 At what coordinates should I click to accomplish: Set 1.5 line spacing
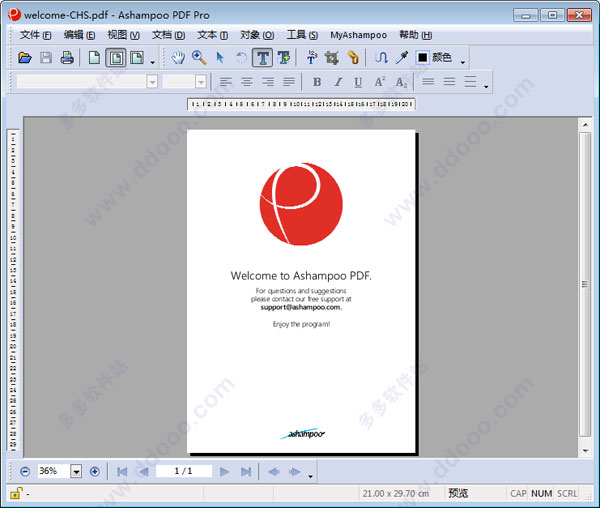449,81
